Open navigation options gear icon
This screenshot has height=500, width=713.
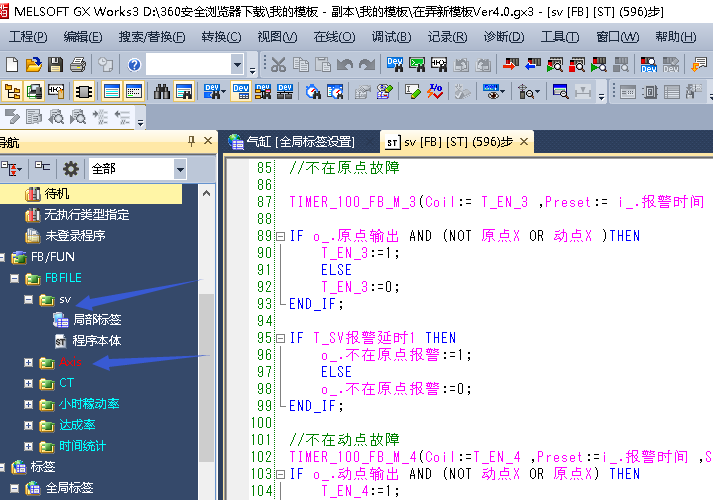pyautogui.click(x=70, y=168)
